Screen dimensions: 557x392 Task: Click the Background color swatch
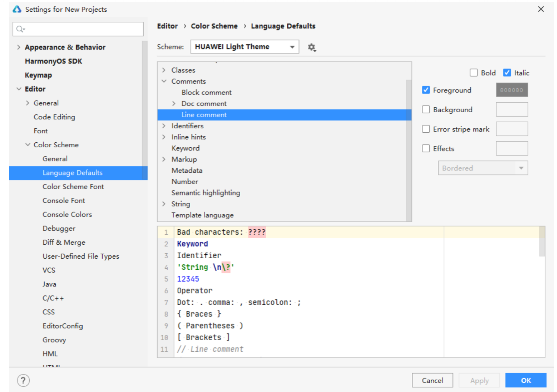point(512,110)
